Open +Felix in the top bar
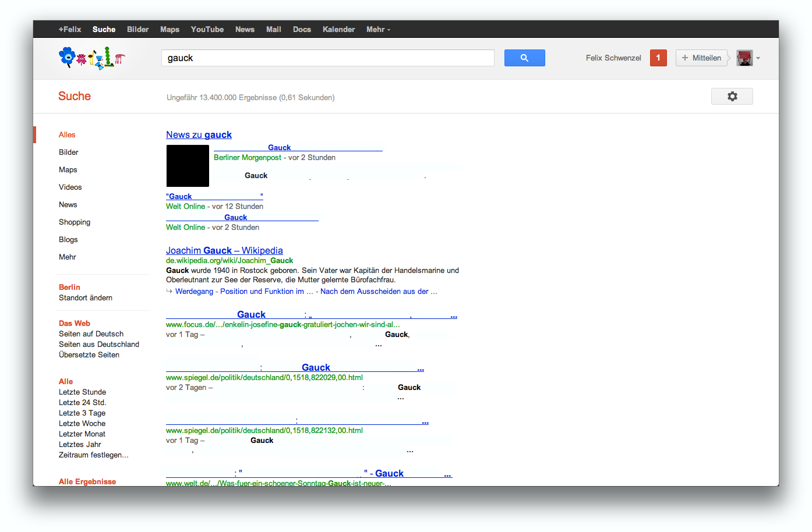This screenshot has height=532, width=812. coord(70,29)
